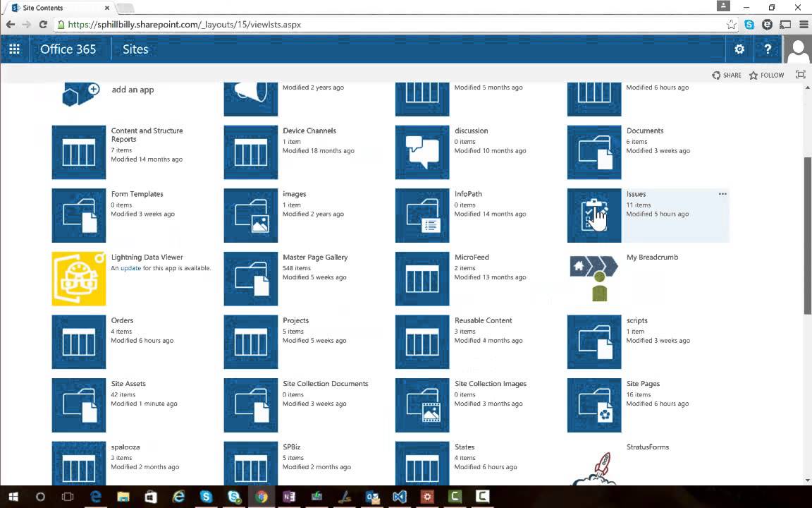This screenshot has width=812, height=508.
Task: Open the InfoPath form library icon
Action: click(422, 216)
